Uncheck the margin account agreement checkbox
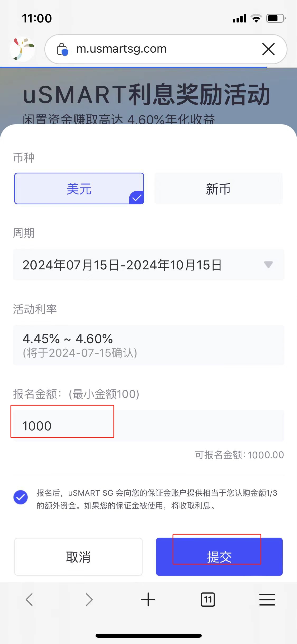This screenshot has width=297, height=644. point(21,497)
